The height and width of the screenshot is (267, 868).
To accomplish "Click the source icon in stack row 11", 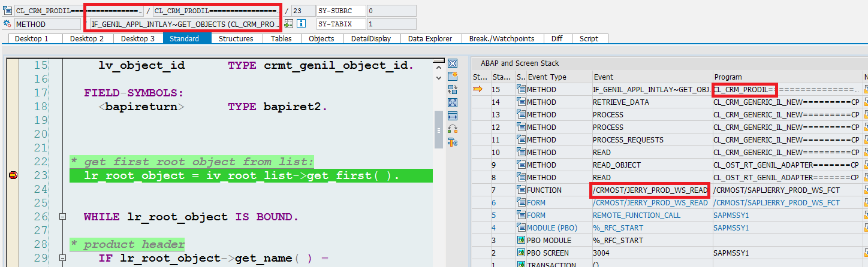I will [x=520, y=139].
